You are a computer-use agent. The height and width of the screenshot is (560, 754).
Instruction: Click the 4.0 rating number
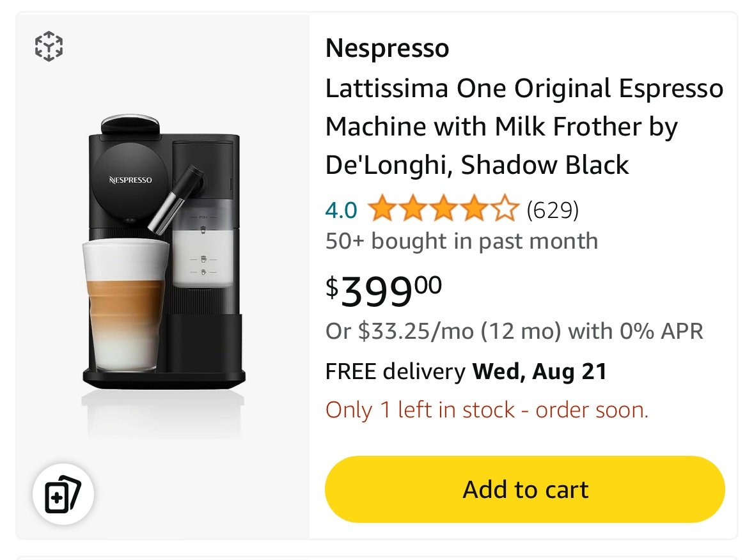[342, 210]
